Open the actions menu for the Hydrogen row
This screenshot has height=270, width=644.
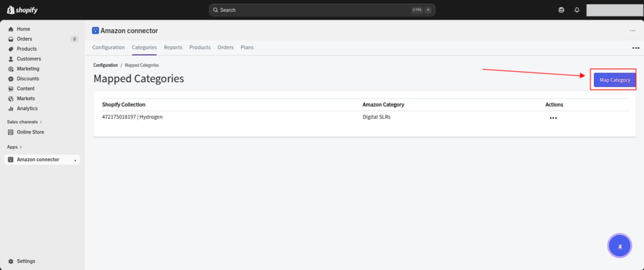[x=553, y=118]
